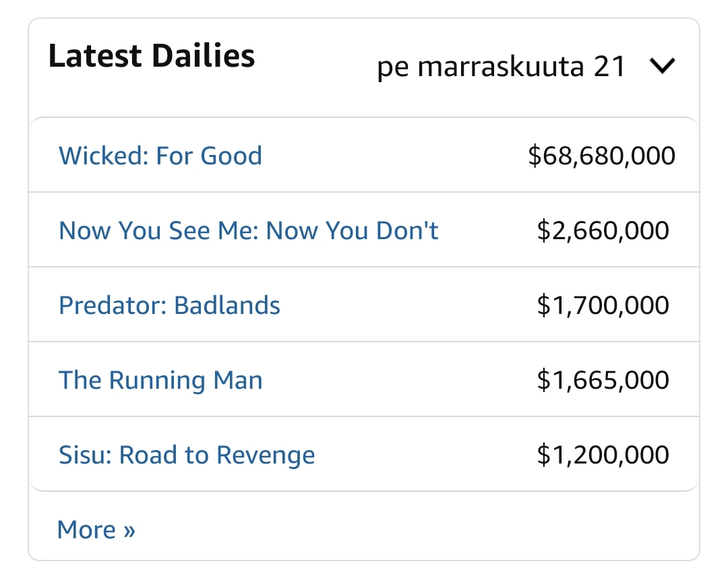Screen dimensions: 728x574
Task: Click the $68,680,000 daily gross figure
Action: pyautogui.click(x=601, y=156)
